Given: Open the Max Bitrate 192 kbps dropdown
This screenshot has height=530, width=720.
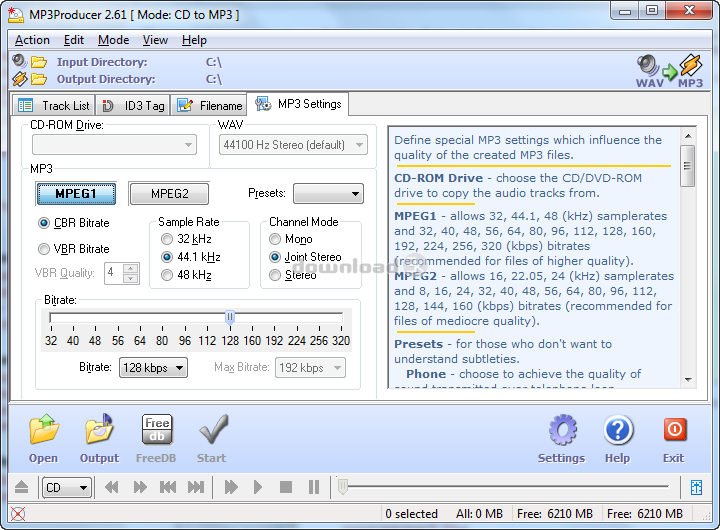Looking at the screenshot, I should pos(310,367).
